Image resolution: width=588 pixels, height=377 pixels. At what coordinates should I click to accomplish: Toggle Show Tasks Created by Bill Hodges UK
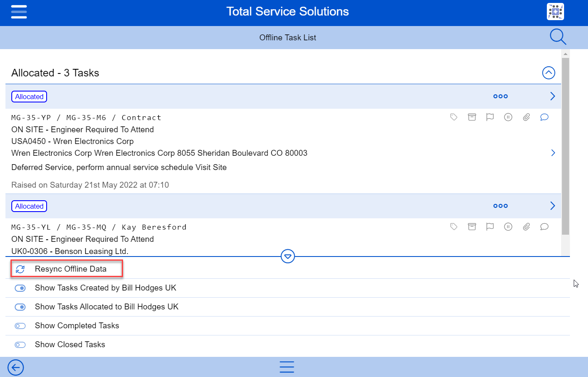[x=20, y=288]
